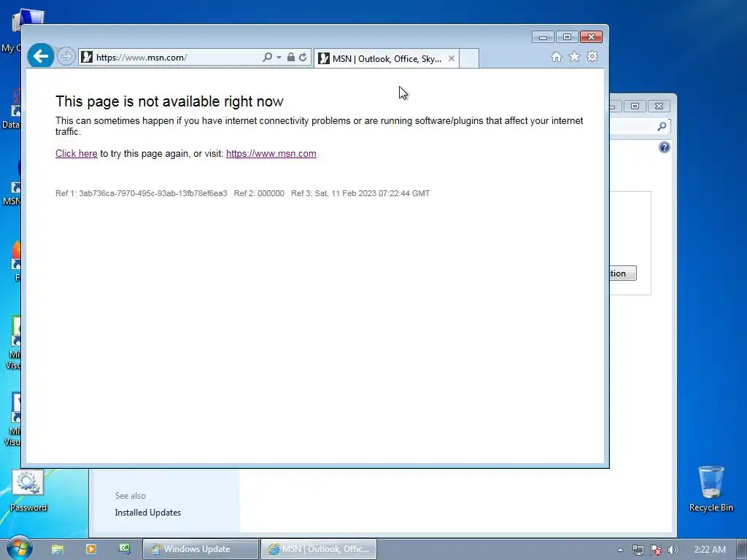Open Installed Updates link in Windows Update
The image size is (747, 560).
[147, 513]
